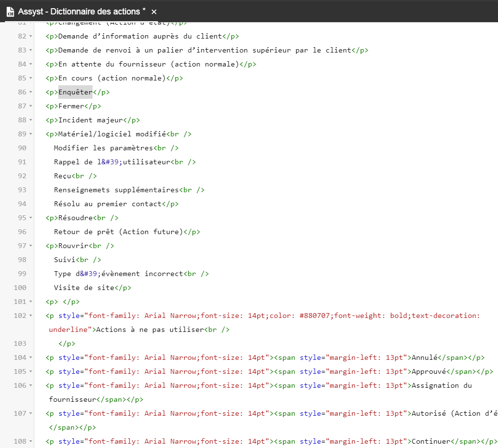Collapse the fold arrow on line 84
498x448 pixels.
31,64
